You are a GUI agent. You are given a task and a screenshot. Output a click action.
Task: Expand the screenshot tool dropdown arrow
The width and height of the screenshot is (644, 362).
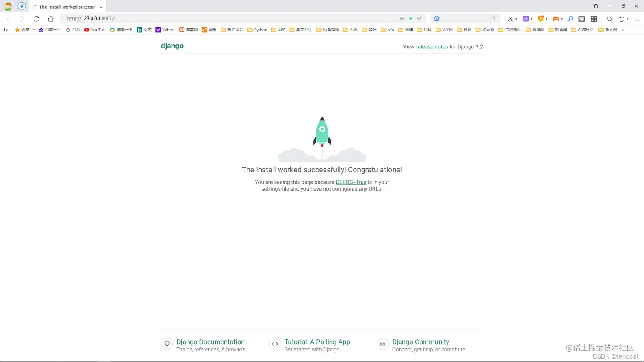516,19
